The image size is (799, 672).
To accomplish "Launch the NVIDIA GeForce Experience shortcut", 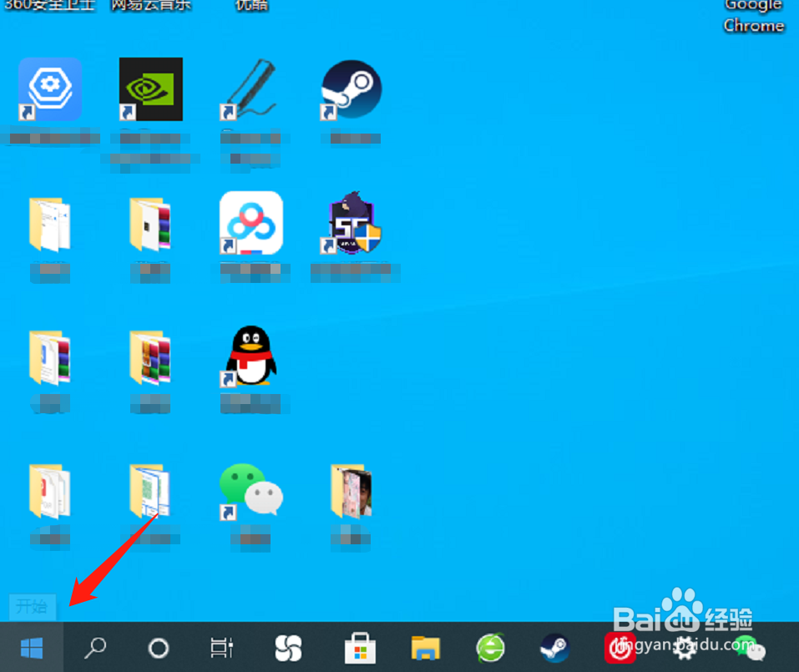I will point(151,89).
